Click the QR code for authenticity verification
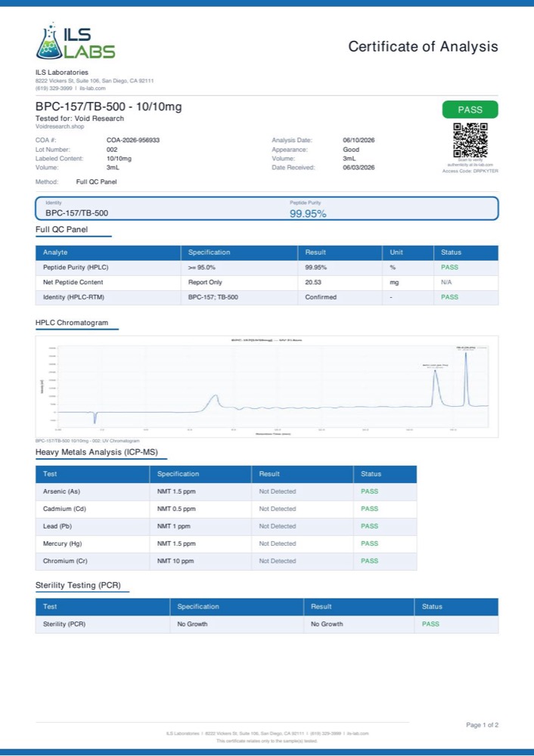The image size is (534, 756). tap(470, 141)
